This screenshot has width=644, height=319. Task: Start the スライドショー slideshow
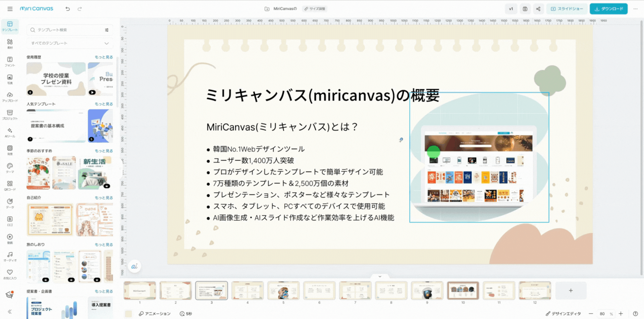click(567, 9)
